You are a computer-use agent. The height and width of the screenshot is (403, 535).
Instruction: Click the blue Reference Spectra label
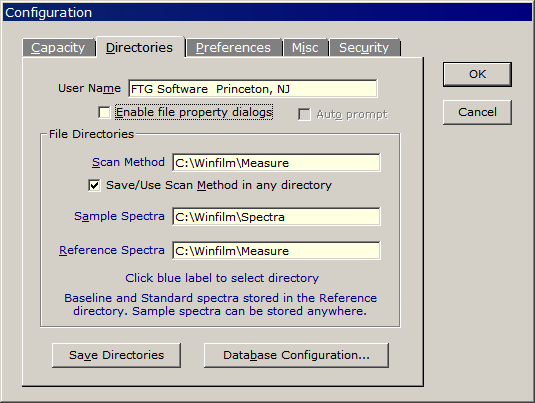click(x=112, y=250)
